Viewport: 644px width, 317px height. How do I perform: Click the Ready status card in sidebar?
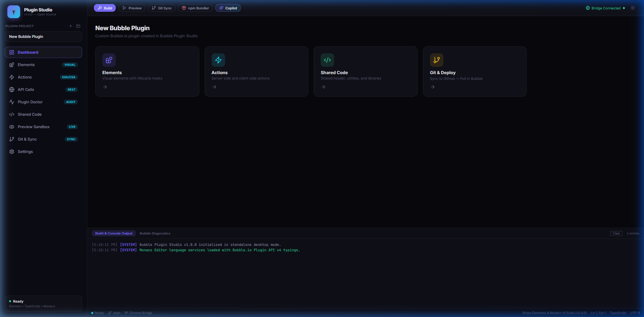(43, 304)
